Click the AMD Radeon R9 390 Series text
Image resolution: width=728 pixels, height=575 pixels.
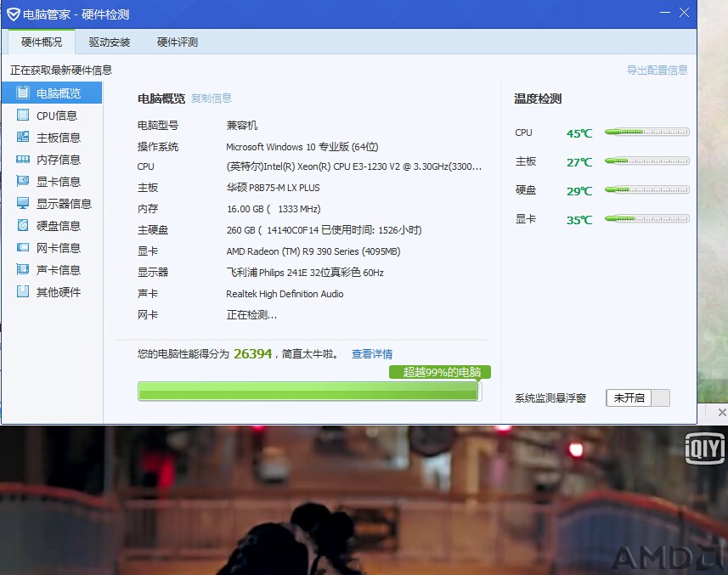(313, 251)
